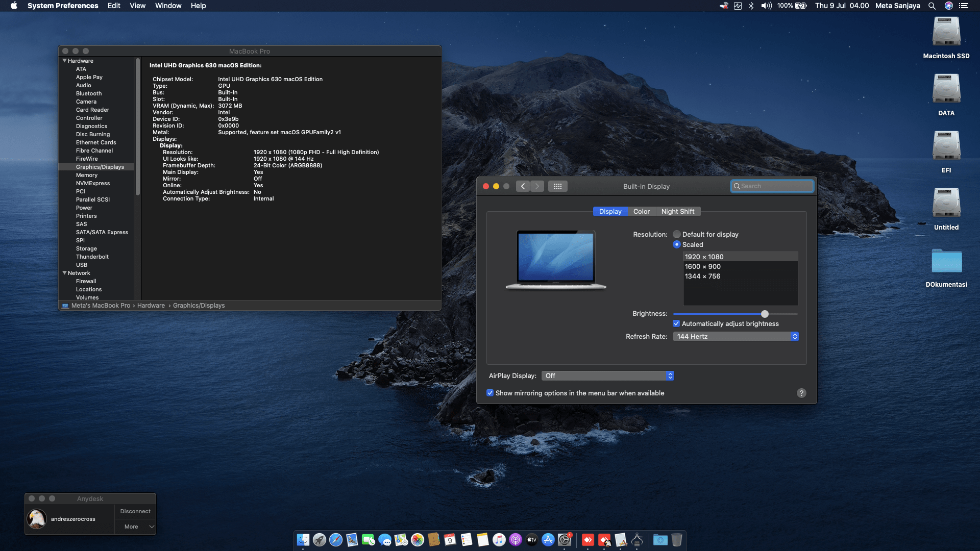The width and height of the screenshot is (980, 551).
Task: Click System Preferences gear in Dock
Action: tap(565, 540)
